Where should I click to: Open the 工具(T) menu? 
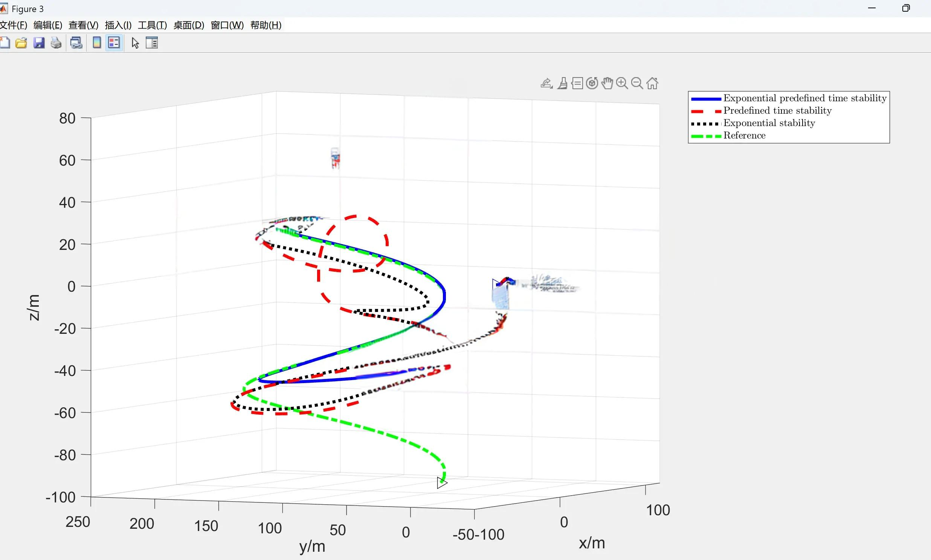pyautogui.click(x=152, y=25)
